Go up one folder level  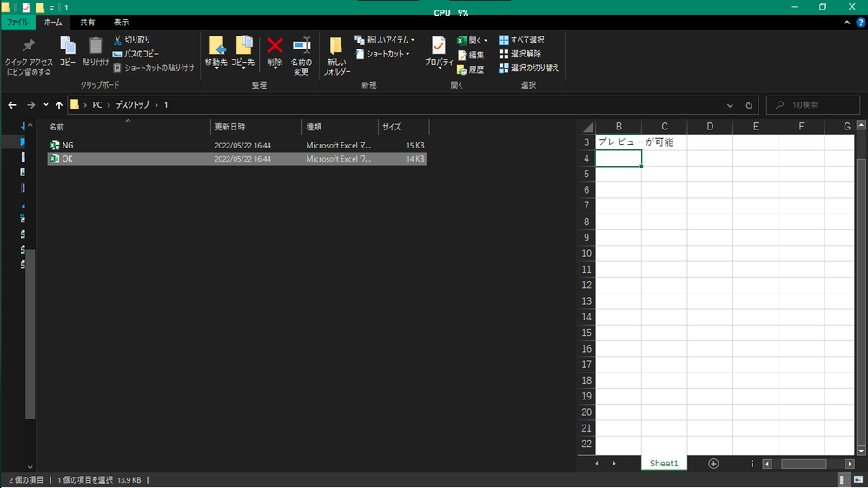[x=59, y=104]
